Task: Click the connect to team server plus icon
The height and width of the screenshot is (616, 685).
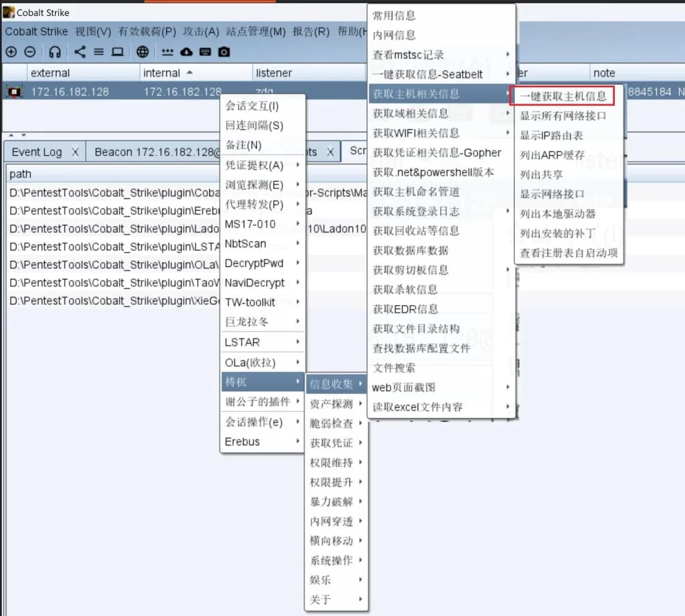Action: [11, 52]
